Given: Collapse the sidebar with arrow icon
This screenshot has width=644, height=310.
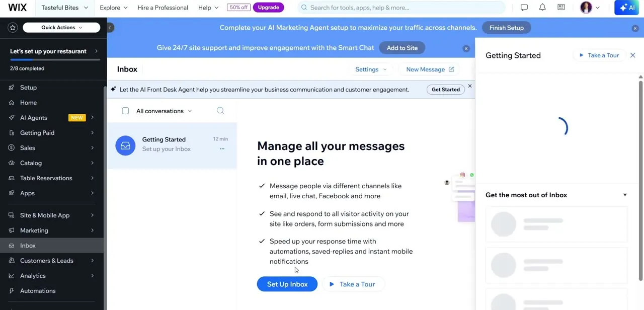Looking at the screenshot, I should (x=110, y=28).
